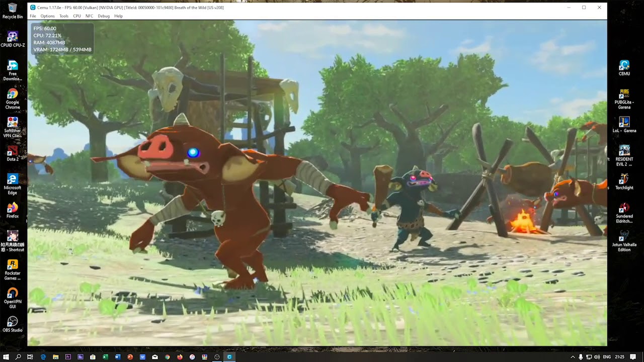Click the Cemu window title text
644x362 pixels.
pyautogui.click(x=130, y=8)
